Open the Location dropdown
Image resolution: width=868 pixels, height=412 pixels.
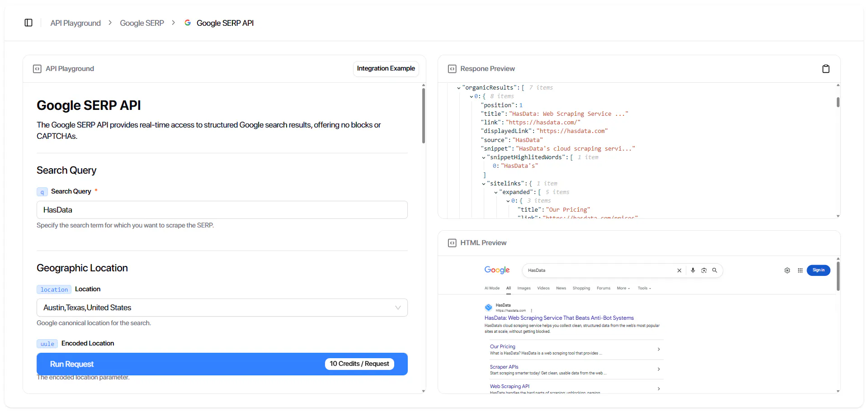click(x=222, y=308)
